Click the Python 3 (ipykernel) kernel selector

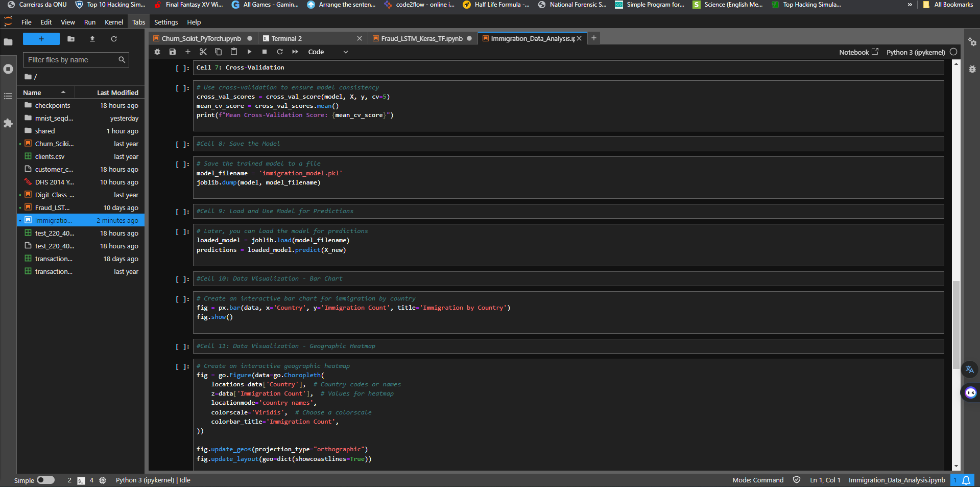(916, 52)
